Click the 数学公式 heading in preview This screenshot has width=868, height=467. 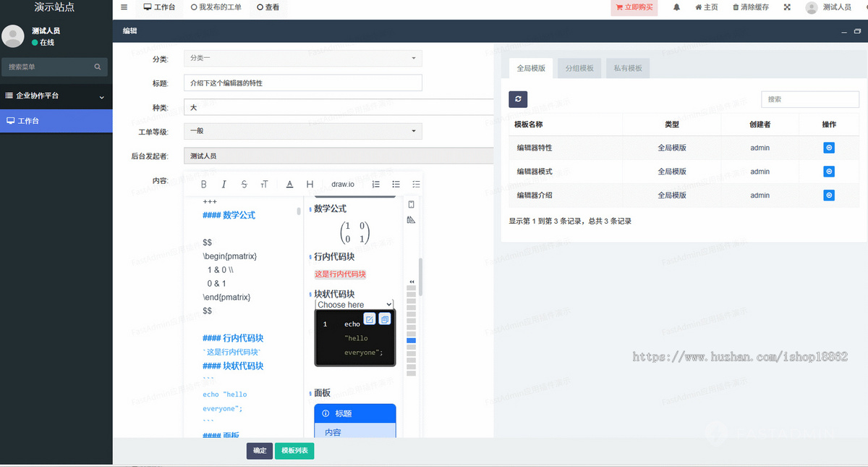330,209
